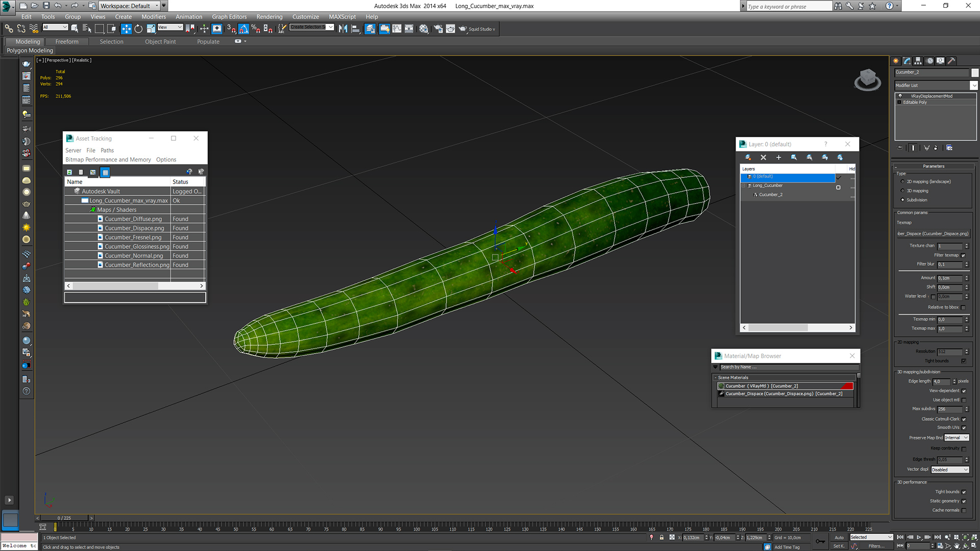
Task: Select Cucumber_Normal.png in Asset Tracking
Action: coord(134,256)
